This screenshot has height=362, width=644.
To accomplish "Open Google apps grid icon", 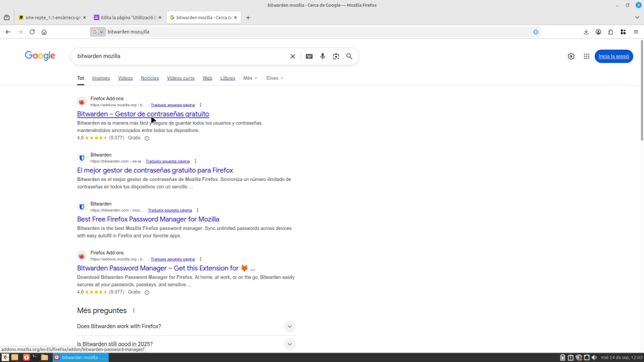I will 586,57.
